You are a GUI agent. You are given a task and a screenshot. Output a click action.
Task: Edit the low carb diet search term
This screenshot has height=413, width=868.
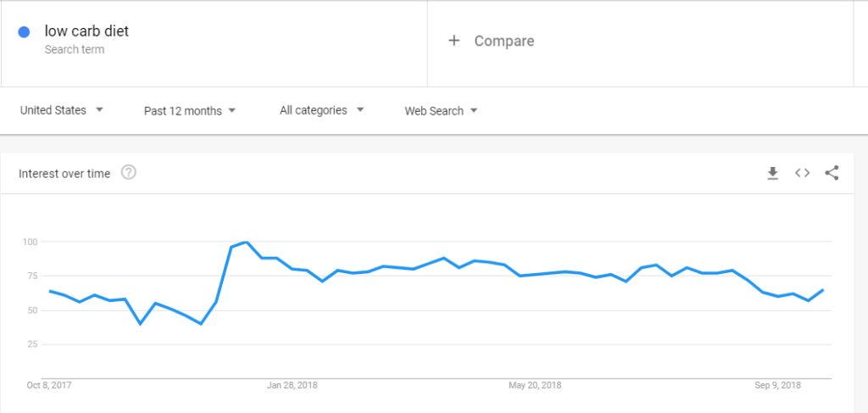pos(86,31)
